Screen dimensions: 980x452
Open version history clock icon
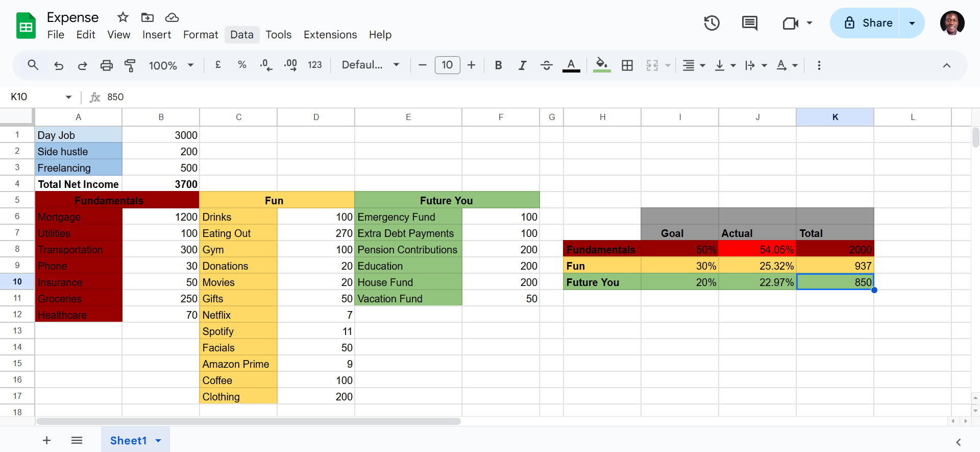[x=712, y=23]
